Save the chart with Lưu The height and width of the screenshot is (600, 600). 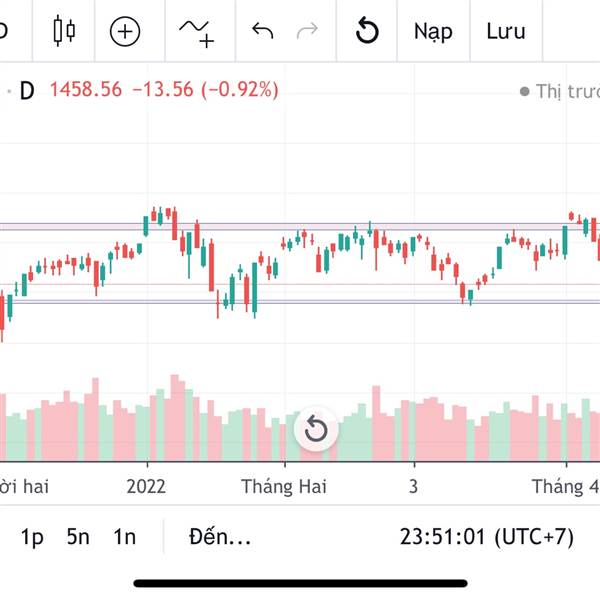pos(506,31)
